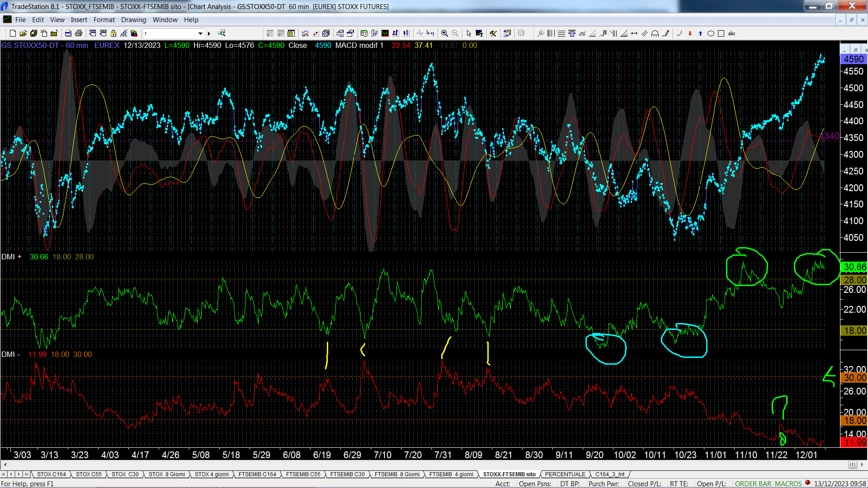Click the green-on-black chart toolbar icon

(385, 33)
